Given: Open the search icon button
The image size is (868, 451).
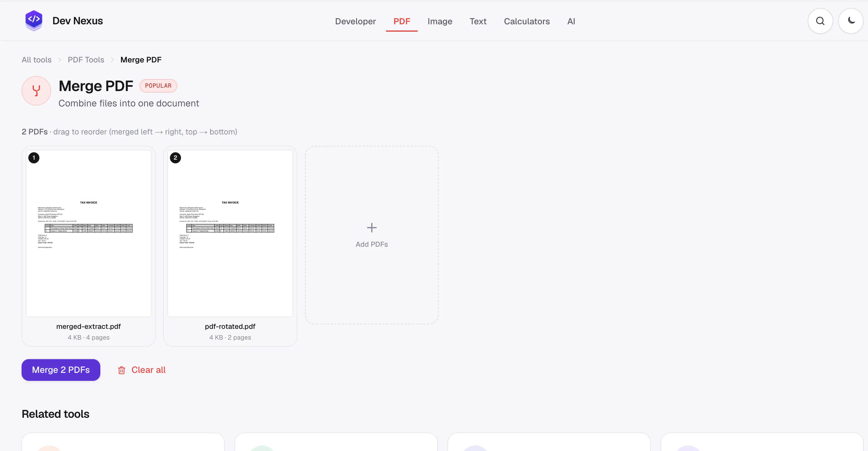Looking at the screenshot, I should pos(820,21).
